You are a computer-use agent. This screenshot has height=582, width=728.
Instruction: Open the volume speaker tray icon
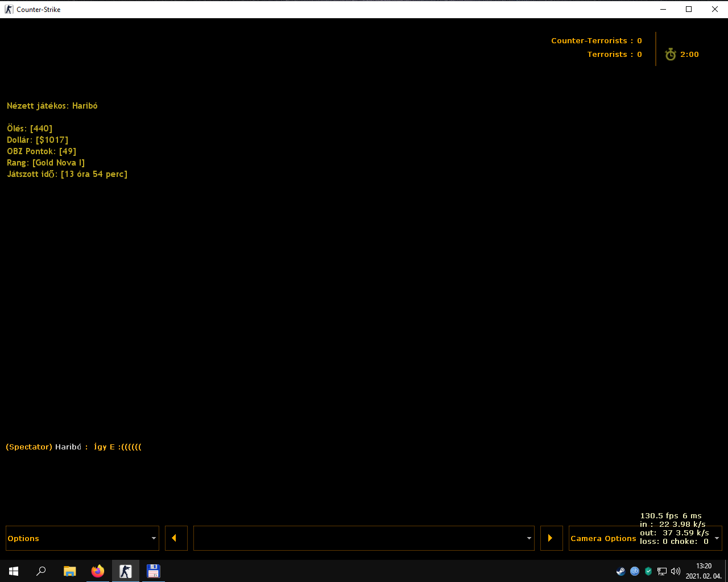pyautogui.click(x=676, y=571)
